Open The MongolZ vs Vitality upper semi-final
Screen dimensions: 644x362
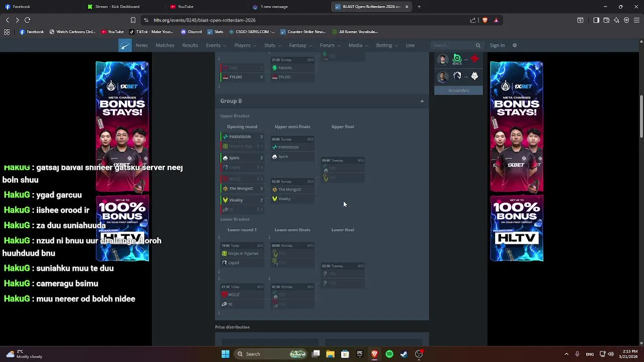coord(293,191)
